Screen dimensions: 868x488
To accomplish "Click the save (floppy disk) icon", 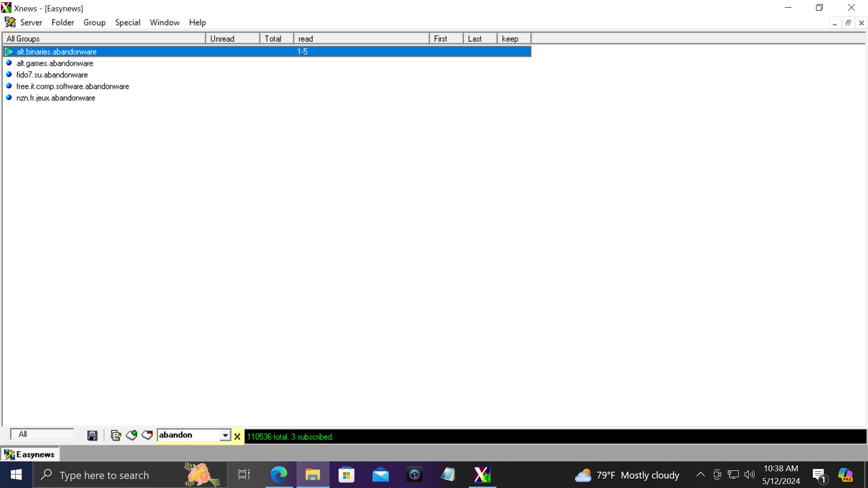I will 92,436.
